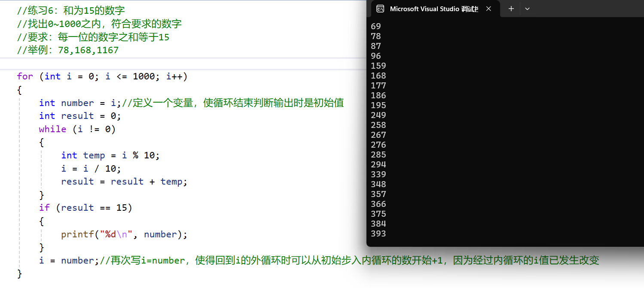Viewport: 644px width, 288px height.
Task: Click the printf statement in the editor
Action: [x=124, y=234]
